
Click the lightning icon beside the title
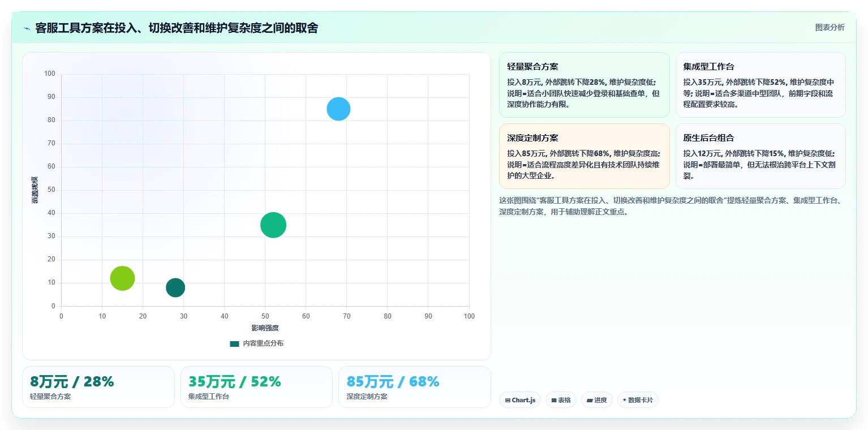(27, 28)
